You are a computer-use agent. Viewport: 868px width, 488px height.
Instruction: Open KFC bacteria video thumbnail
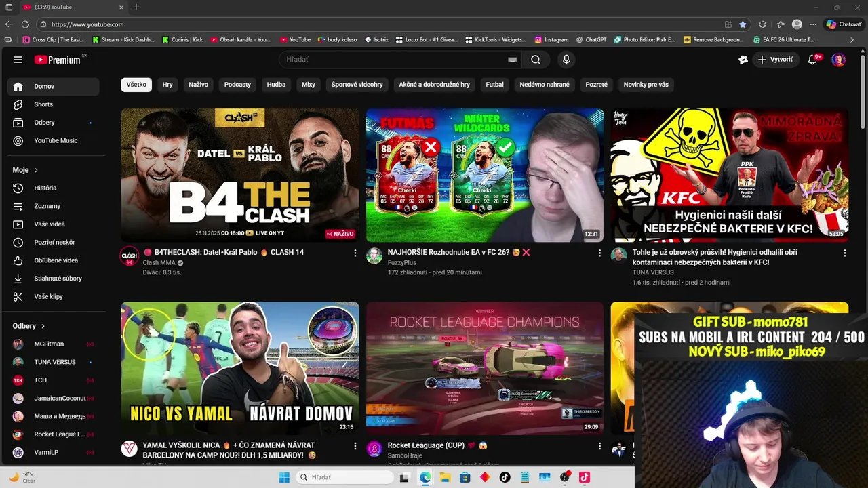click(x=730, y=175)
